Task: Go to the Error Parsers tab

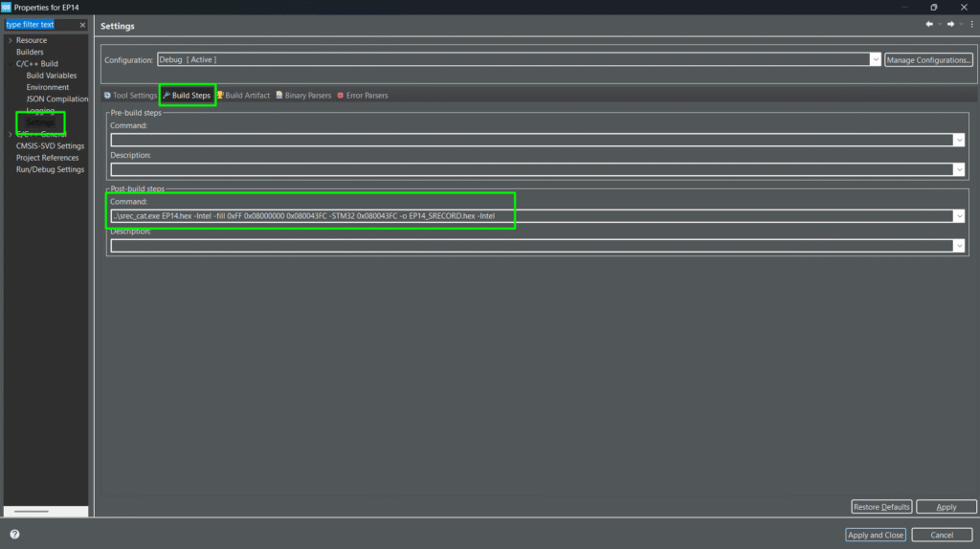Action: [x=362, y=96]
